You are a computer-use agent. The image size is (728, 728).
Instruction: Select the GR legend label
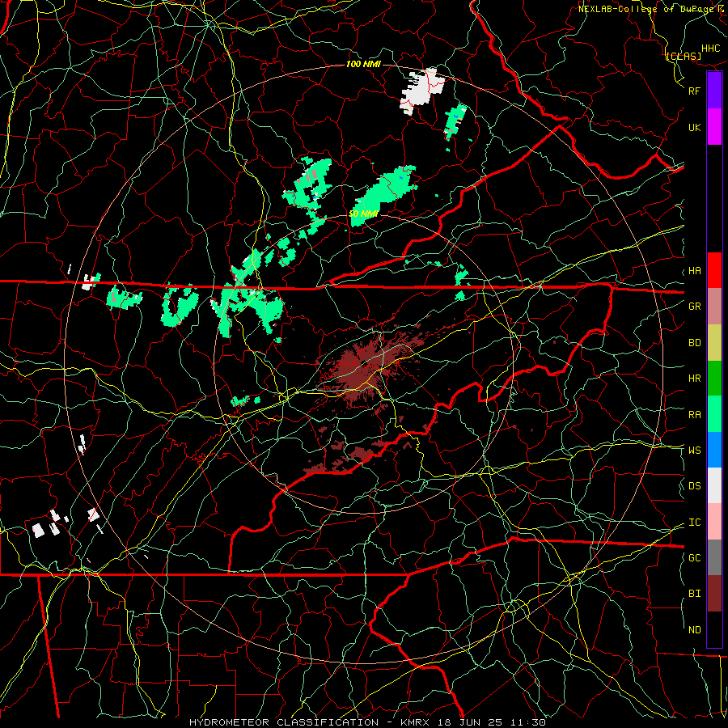coord(694,307)
